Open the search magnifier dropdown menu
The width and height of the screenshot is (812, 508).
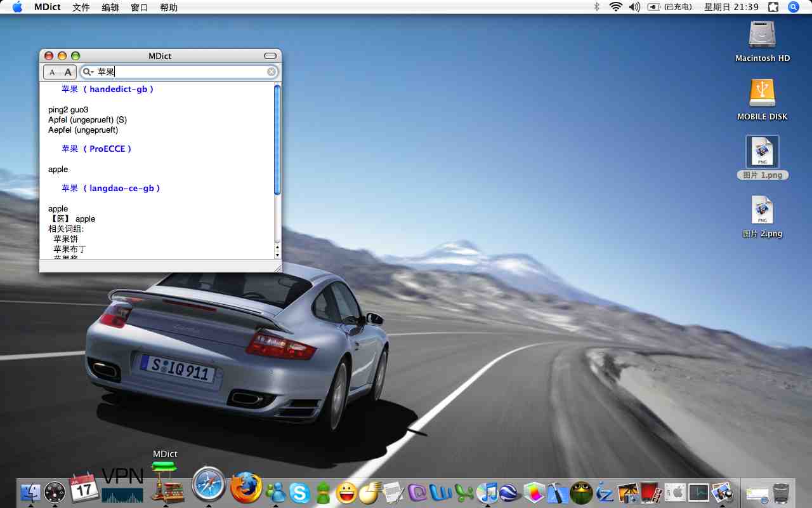[x=89, y=72]
